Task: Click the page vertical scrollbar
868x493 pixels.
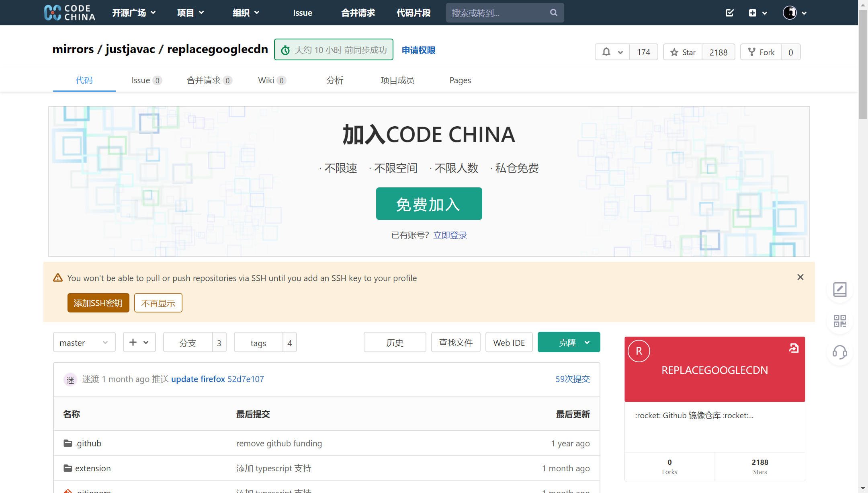Action: [863, 64]
